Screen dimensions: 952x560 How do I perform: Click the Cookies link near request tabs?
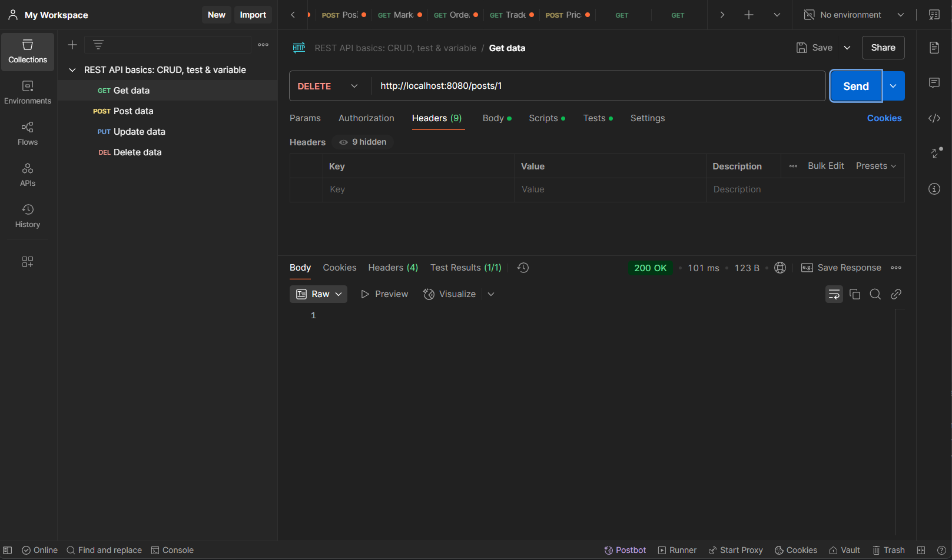click(x=884, y=118)
